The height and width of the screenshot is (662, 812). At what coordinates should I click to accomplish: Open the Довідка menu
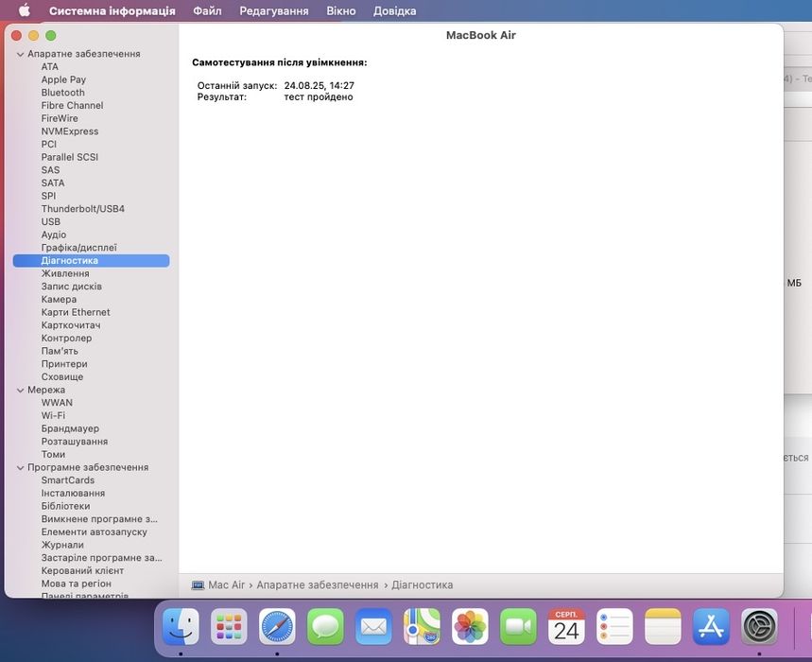394,11
